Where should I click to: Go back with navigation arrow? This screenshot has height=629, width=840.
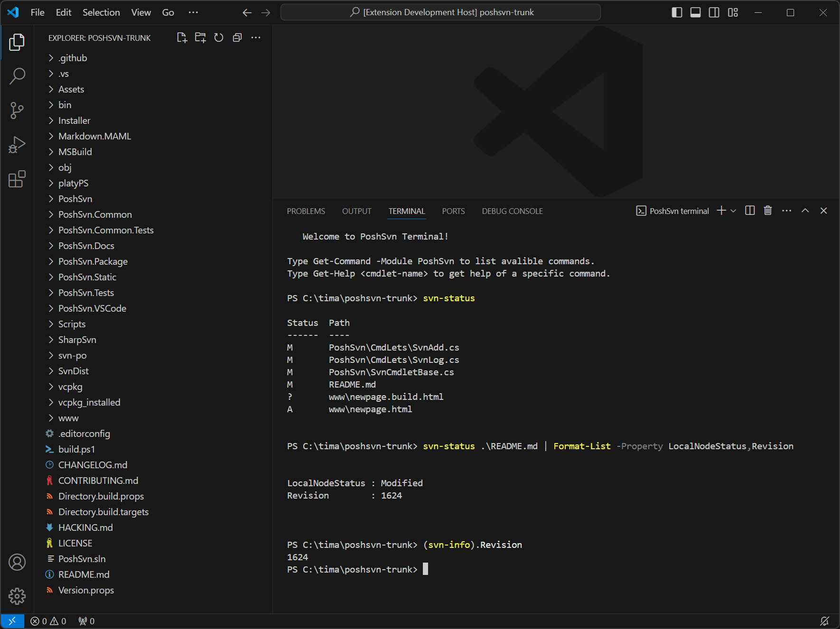[x=247, y=12]
